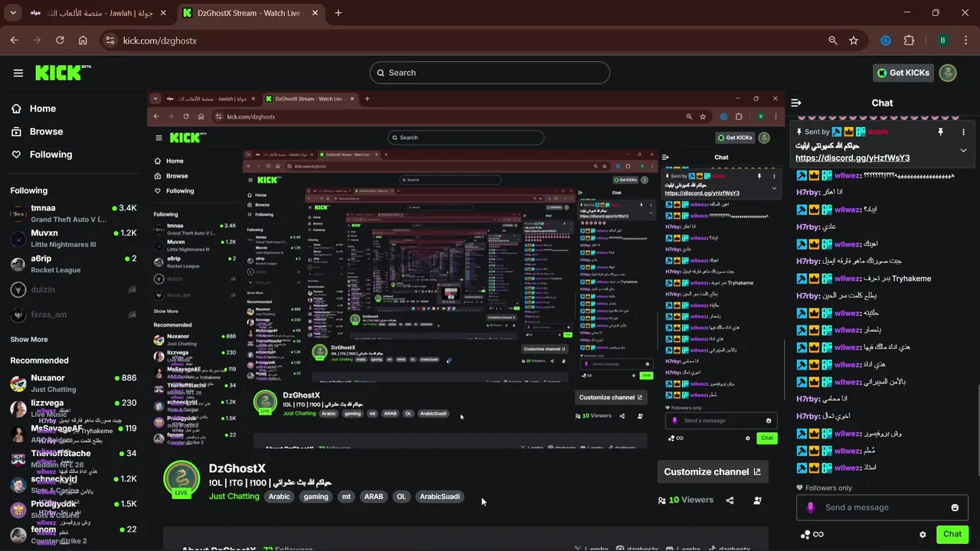The height and width of the screenshot is (551, 980).
Task: Open chat settings with the gear icon
Action: click(923, 534)
